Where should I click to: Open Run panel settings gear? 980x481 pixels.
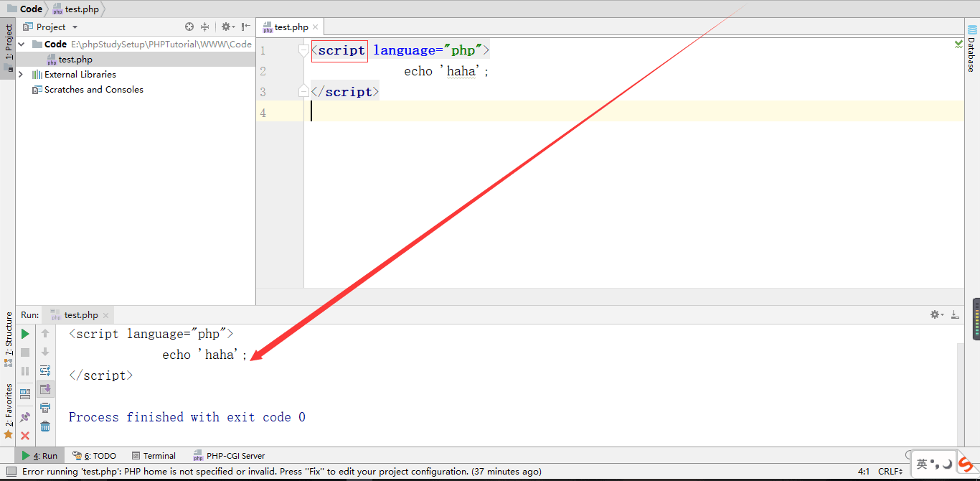936,314
